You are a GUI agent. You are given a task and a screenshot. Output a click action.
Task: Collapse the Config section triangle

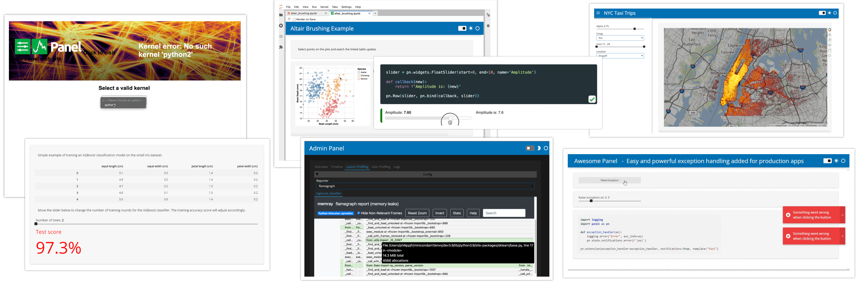coord(317,174)
